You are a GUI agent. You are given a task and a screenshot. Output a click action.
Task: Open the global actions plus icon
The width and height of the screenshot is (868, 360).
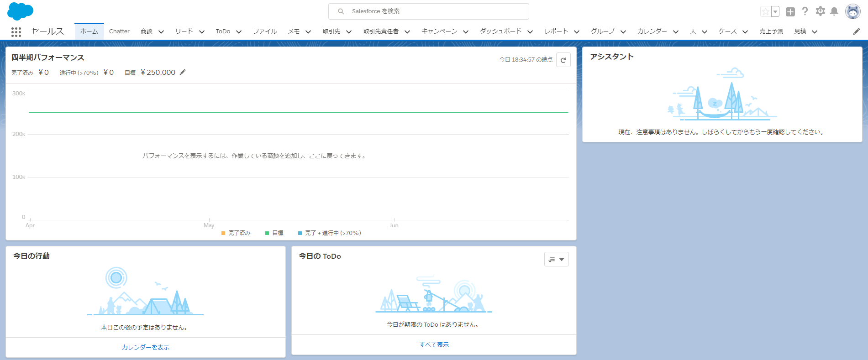pos(790,12)
